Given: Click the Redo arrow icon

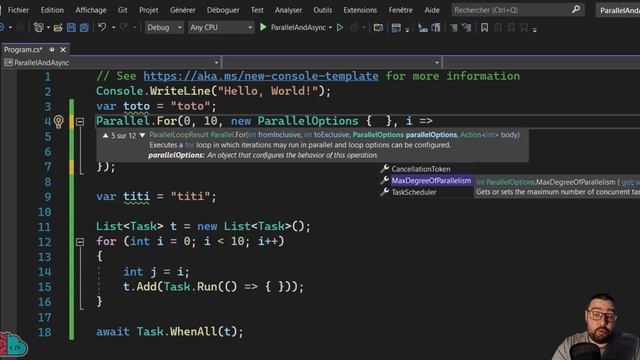Looking at the screenshot, I should (x=124, y=27).
